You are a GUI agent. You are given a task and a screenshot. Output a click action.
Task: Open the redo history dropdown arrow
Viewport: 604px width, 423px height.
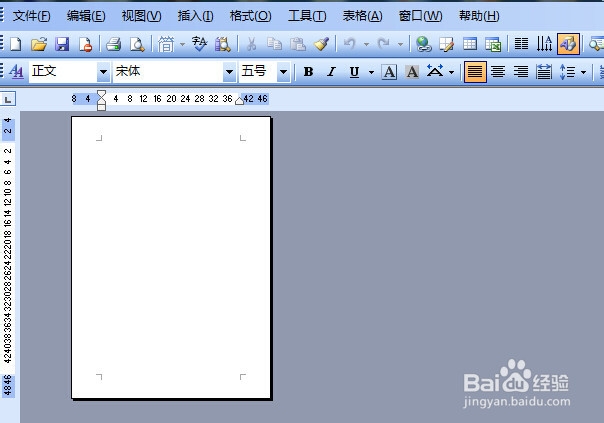click(400, 44)
